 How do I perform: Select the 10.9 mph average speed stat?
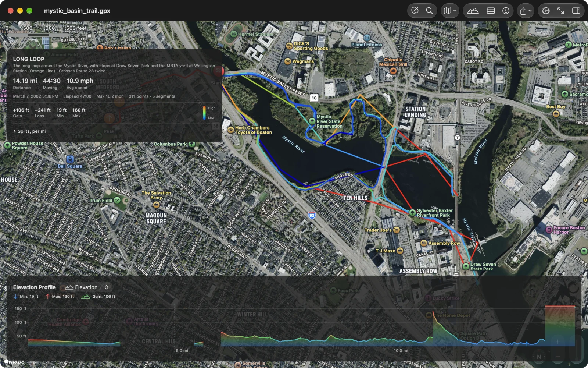[80, 84]
